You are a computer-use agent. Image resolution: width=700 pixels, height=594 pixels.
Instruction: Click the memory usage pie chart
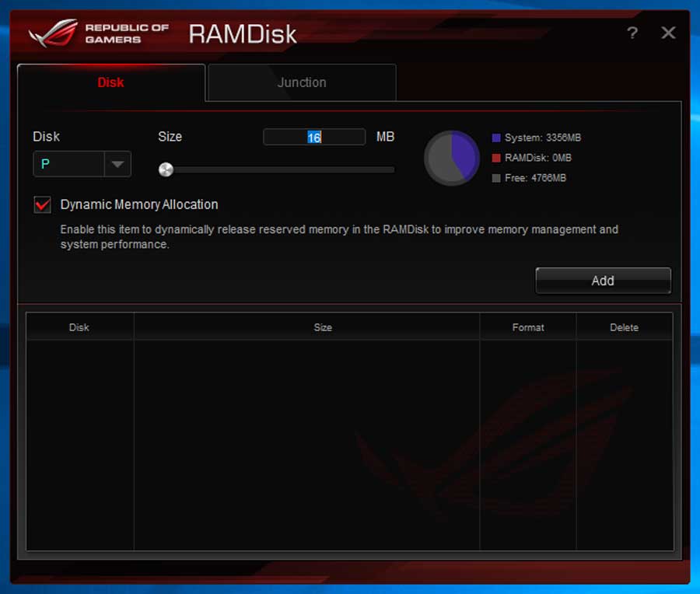(x=451, y=158)
